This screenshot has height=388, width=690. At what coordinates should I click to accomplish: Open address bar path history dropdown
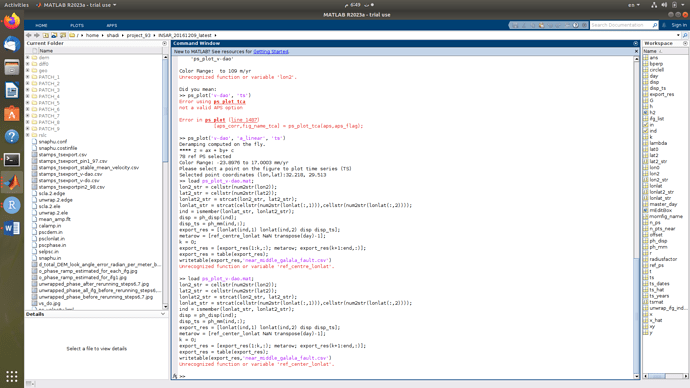tap(678, 35)
